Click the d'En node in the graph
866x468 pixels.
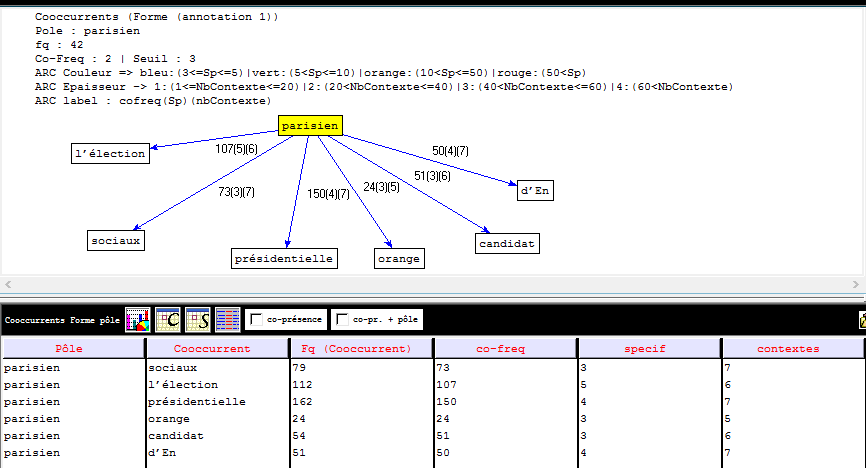[535, 191]
